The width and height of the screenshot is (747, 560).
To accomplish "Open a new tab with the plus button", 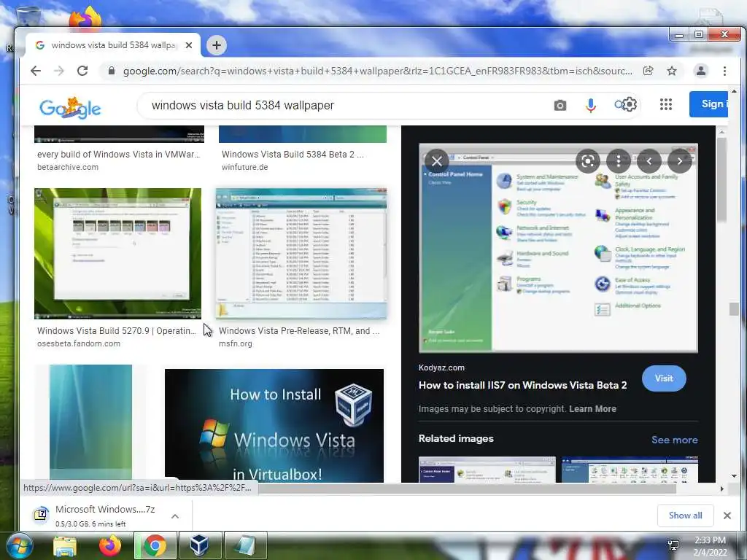I will point(217,45).
